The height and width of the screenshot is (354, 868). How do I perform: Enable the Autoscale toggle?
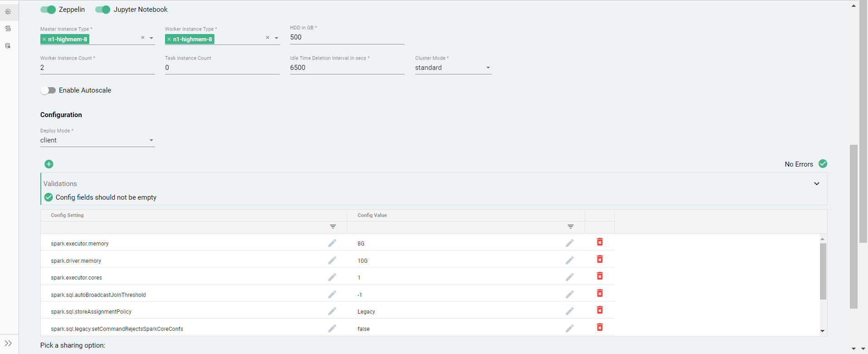[48, 90]
